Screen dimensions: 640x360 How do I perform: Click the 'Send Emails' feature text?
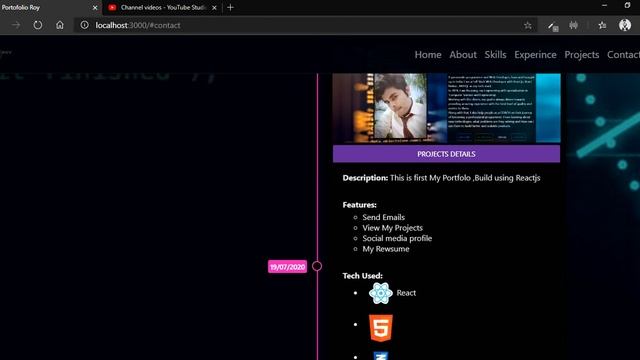click(384, 217)
